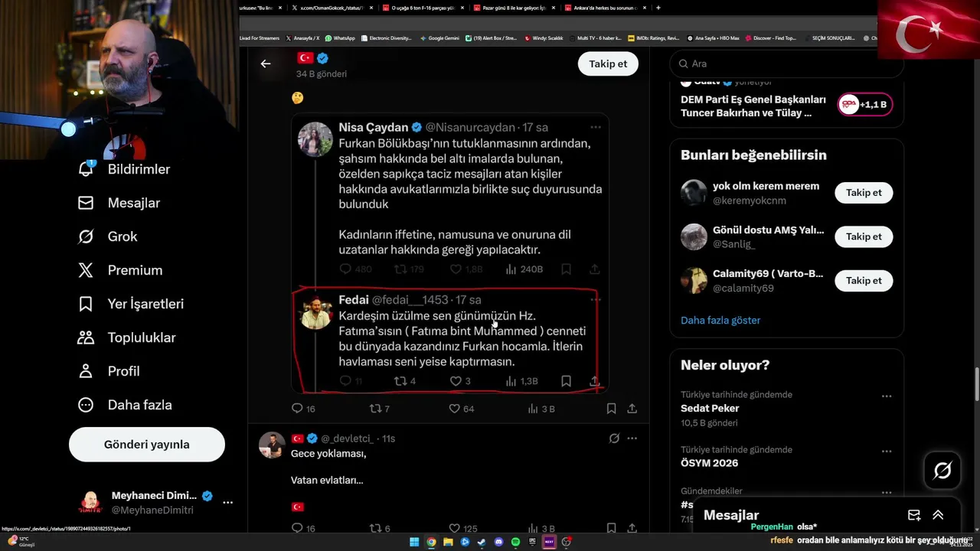Go back with the arrow icon
Image resolution: width=980 pixels, height=551 pixels.
coord(266,64)
